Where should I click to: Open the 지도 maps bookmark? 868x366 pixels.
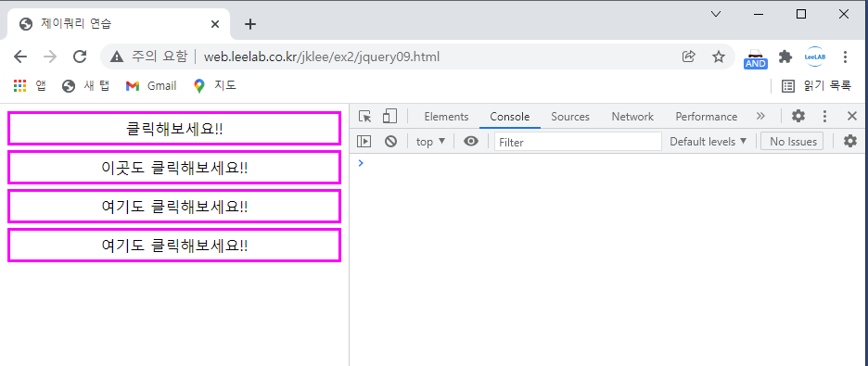[215, 85]
